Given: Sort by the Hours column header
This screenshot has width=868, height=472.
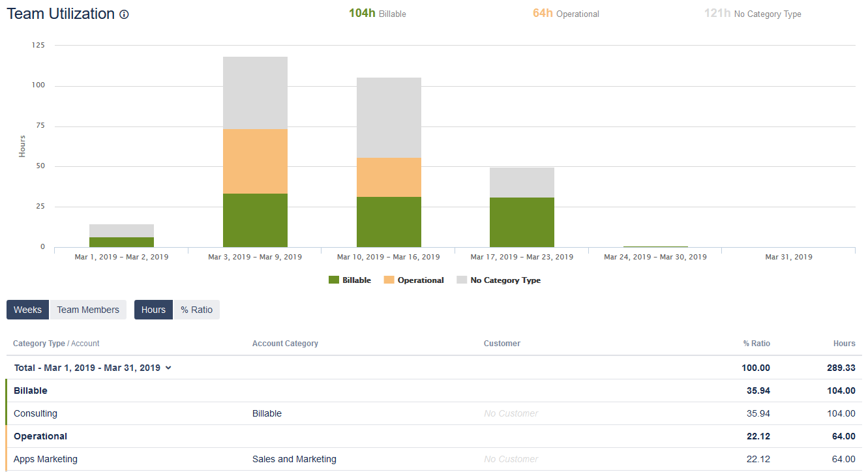Looking at the screenshot, I should pos(844,343).
